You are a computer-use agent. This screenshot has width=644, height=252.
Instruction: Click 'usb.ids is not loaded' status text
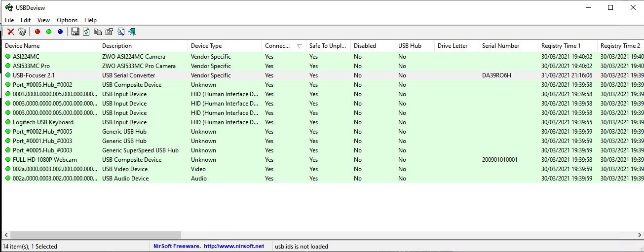point(301,246)
